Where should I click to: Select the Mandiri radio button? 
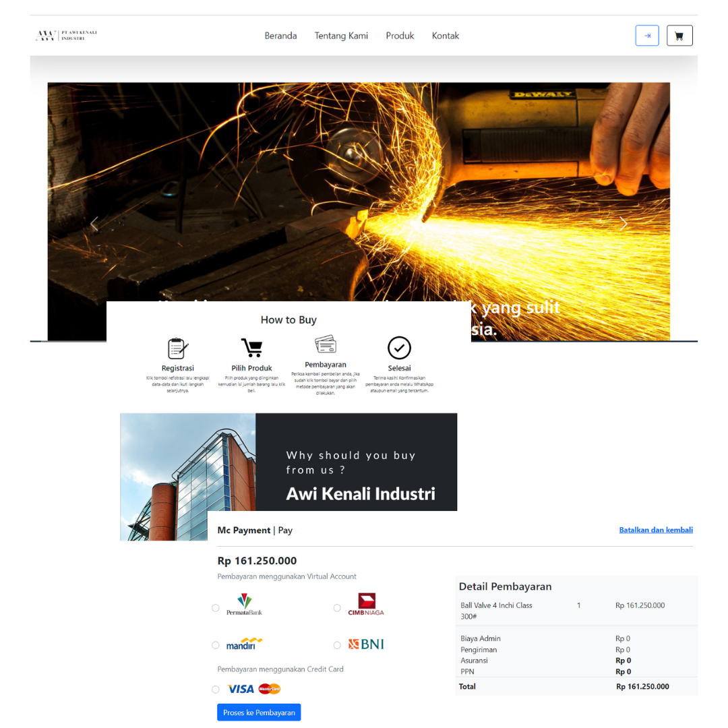pos(216,645)
